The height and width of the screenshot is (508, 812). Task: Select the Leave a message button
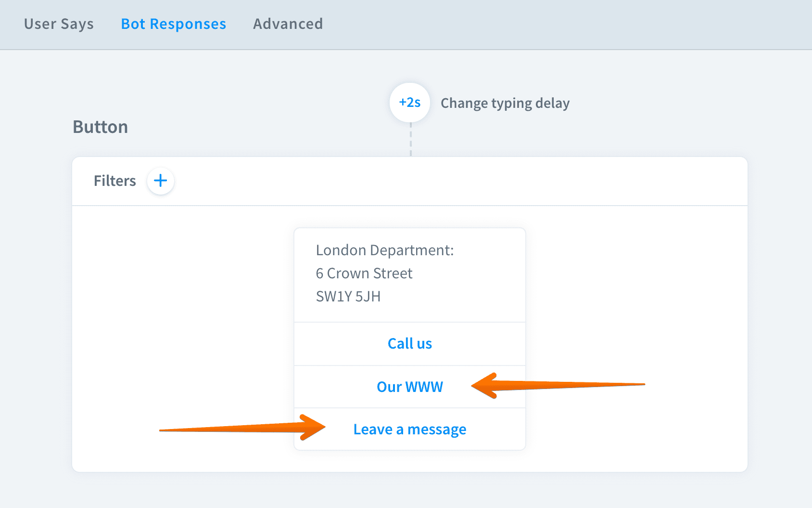point(409,429)
